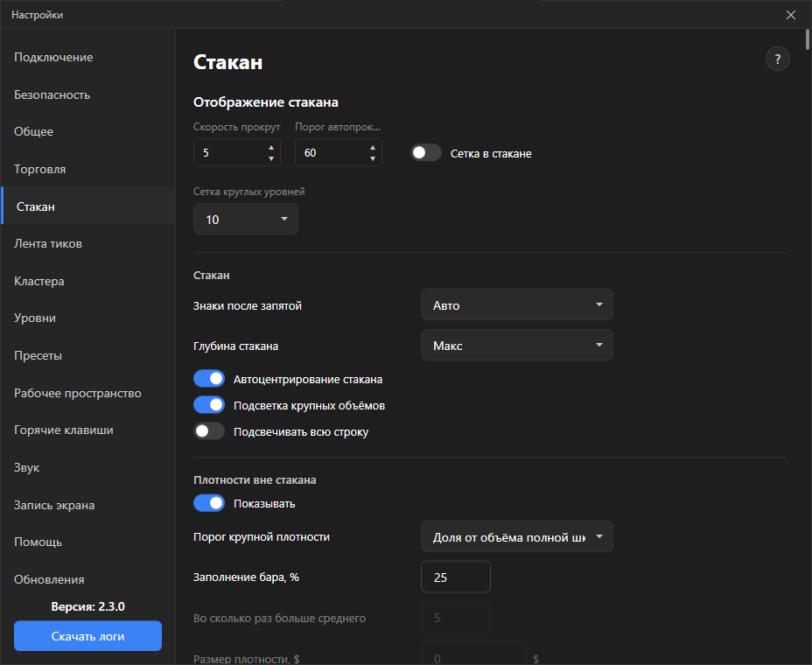The width and height of the screenshot is (812, 665).
Task: Go to Запись экрана settings
Action: (x=88, y=505)
